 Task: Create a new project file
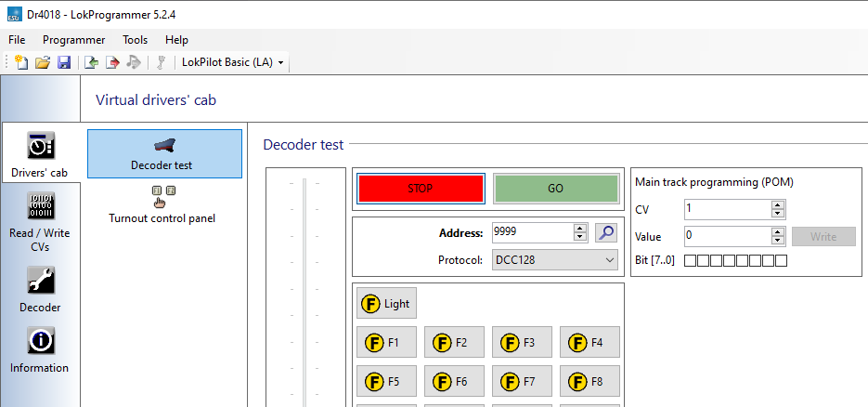pyautogui.click(x=21, y=62)
